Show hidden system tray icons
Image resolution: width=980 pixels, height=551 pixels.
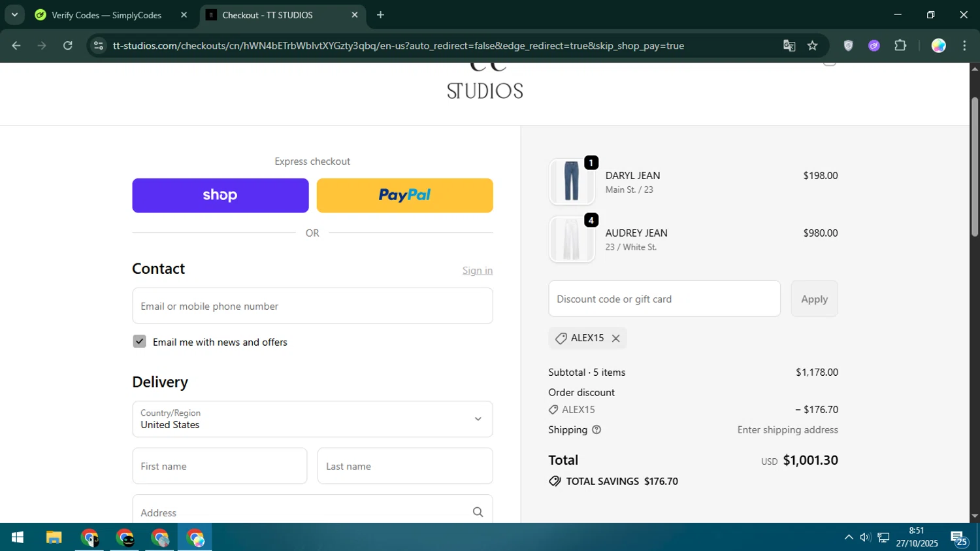[x=849, y=537]
